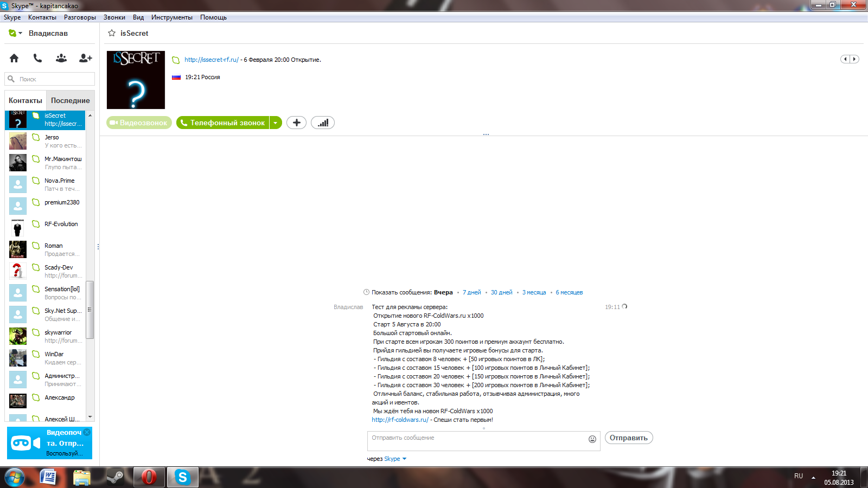The height and width of the screenshot is (488, 868).
Task: Go to Skype Home icon
Action: coord(14,58)
